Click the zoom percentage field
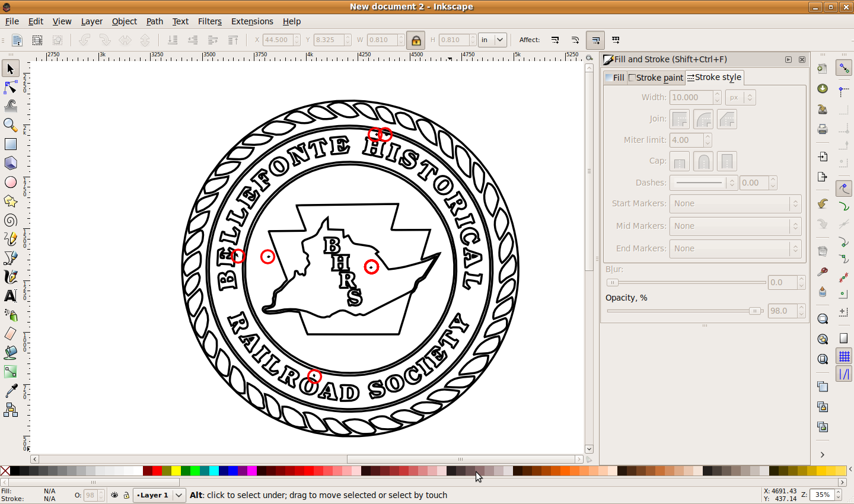Image resolution: width=854 pixels, height=504 pixels. pos(822,495)
